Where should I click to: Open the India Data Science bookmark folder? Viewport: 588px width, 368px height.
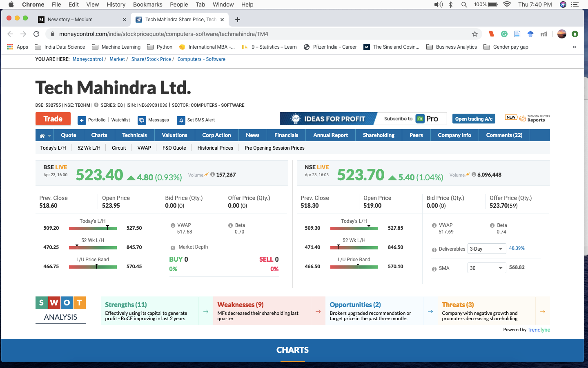click(60, 47)
